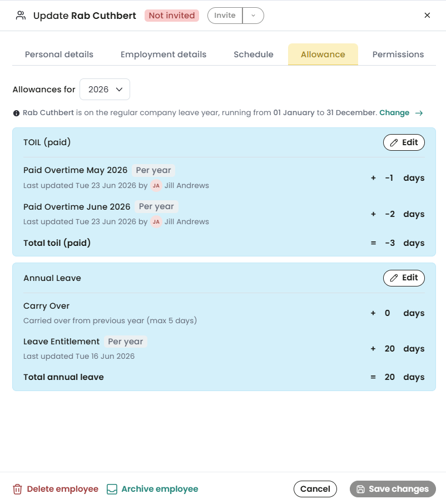Viewport: 446px width, 504px height.
Task: Open the Employment details tab
Action: click(x=163, y=55)
